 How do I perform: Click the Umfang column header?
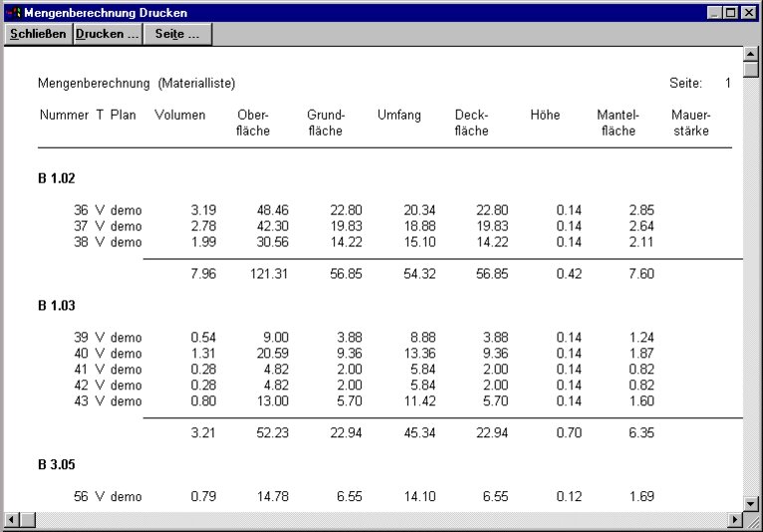(x=399, y=116)
